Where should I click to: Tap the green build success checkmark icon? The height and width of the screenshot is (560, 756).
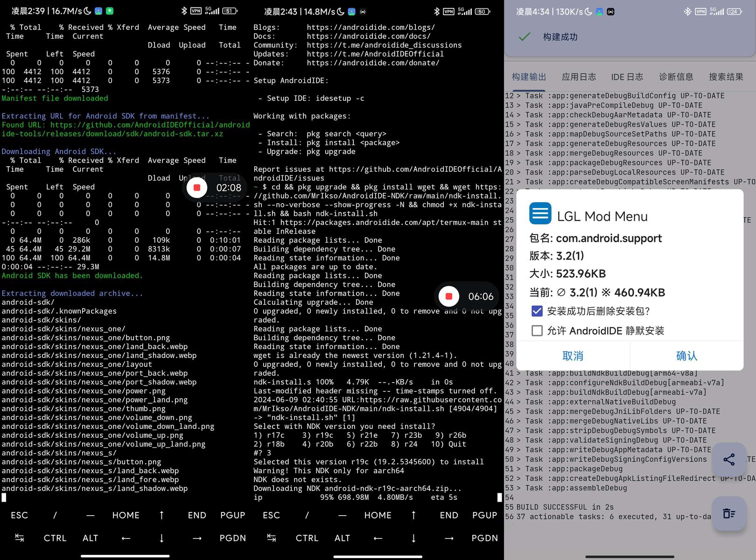click(525, 37)
